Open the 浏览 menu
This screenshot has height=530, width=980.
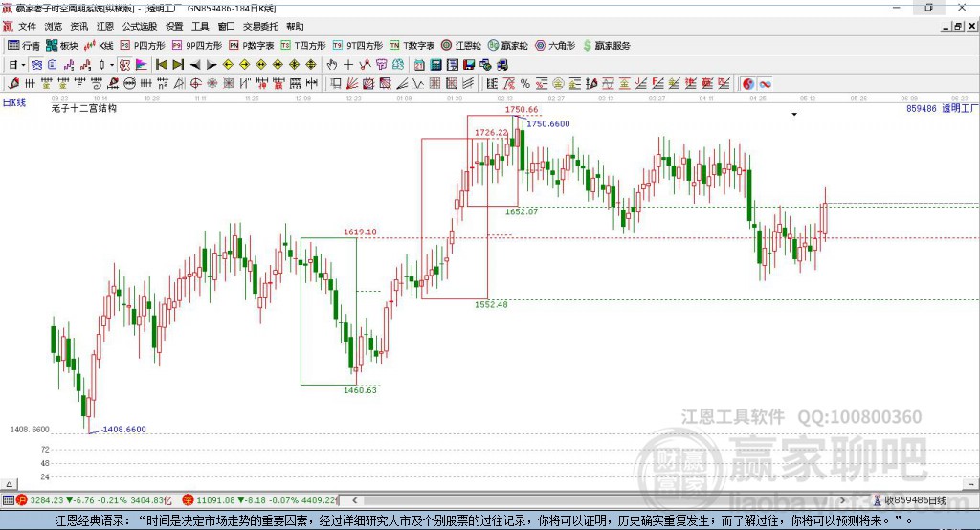54,26
